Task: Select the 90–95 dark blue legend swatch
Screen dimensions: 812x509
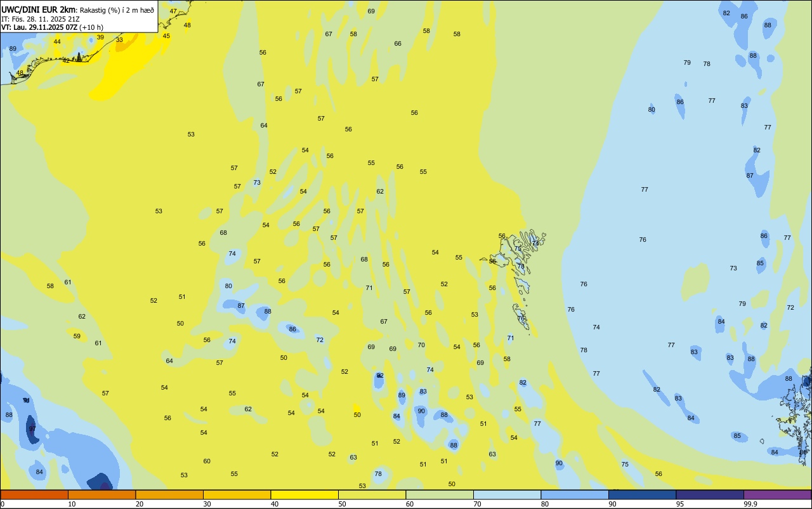Action: tap(642, 494)
